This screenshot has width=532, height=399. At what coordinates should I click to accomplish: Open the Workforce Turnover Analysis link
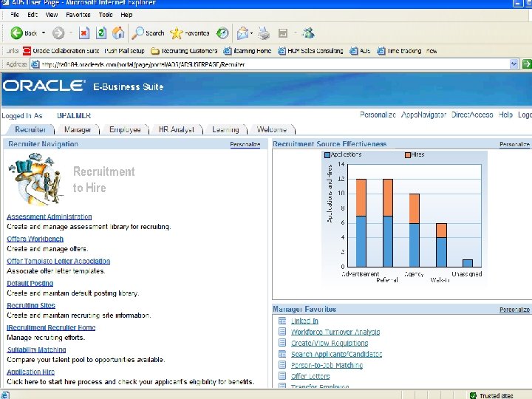point(335,332)
